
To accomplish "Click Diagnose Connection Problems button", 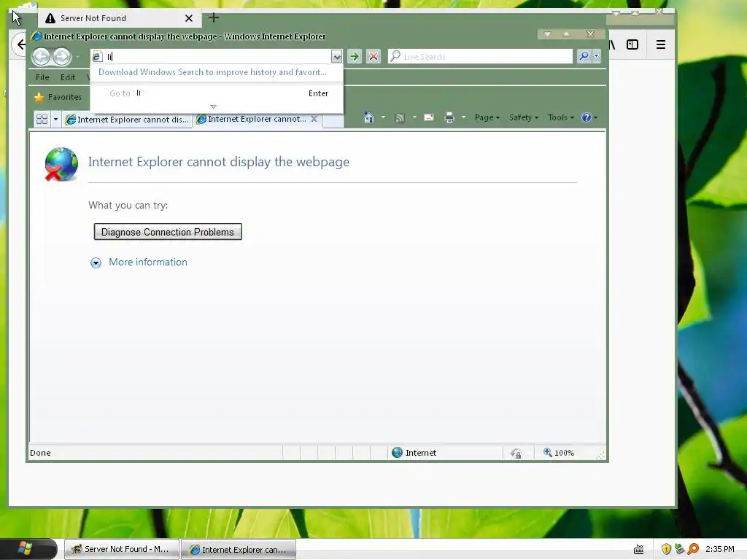I will (x=168, y=232).
